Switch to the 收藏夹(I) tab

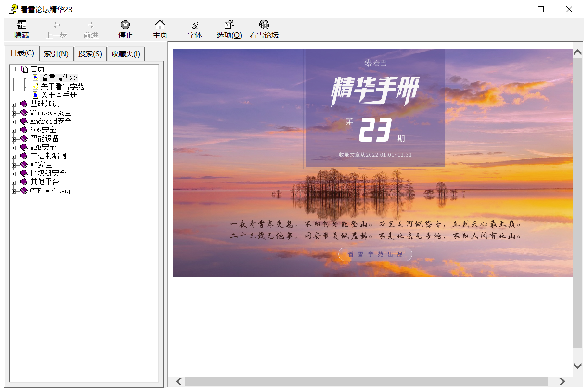[126, 54]
